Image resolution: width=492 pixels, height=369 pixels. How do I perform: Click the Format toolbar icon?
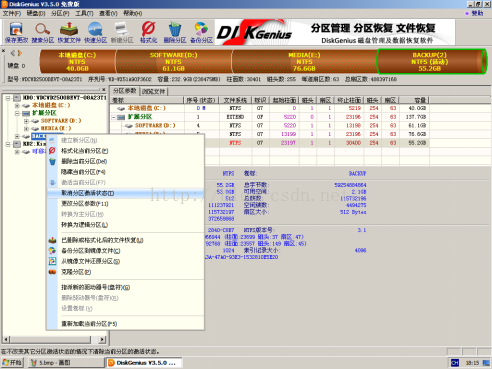click(x=148, y=32)
